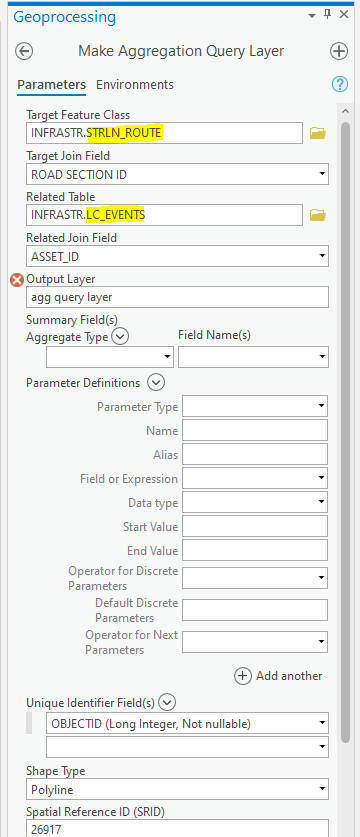Expand Unique Identifier Field(s) chevron
Viewport: 360px width, 837px height.
pyautogui.click(x=167, y=703)
